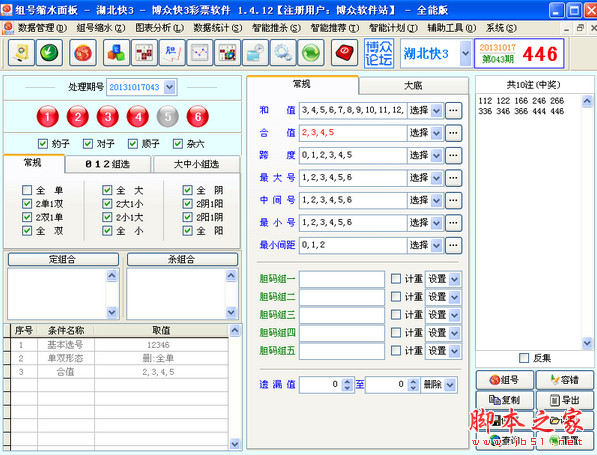
Task: Open the 湖北快3 lottery selector dropdown
Action: click(465, 53)
